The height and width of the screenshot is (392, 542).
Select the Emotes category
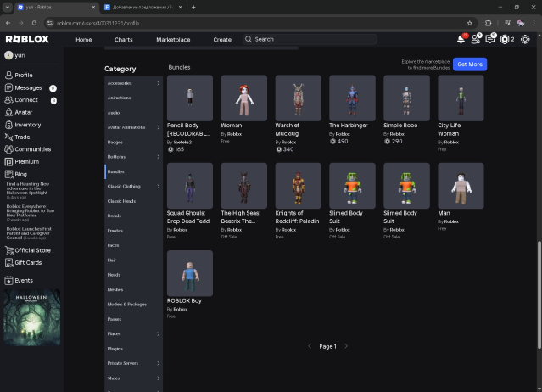pos(115,230)
